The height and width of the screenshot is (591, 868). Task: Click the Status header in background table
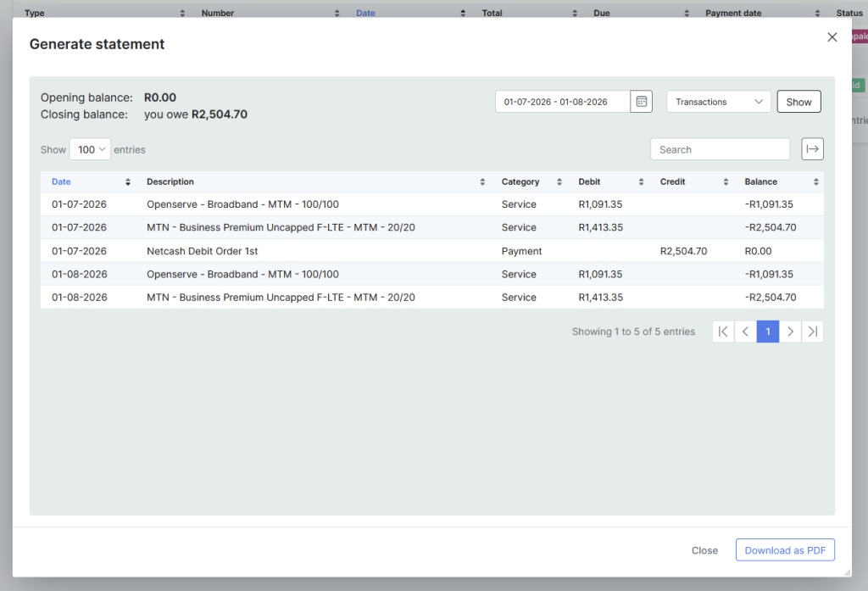pyautogui.click(x=849, y=13)
